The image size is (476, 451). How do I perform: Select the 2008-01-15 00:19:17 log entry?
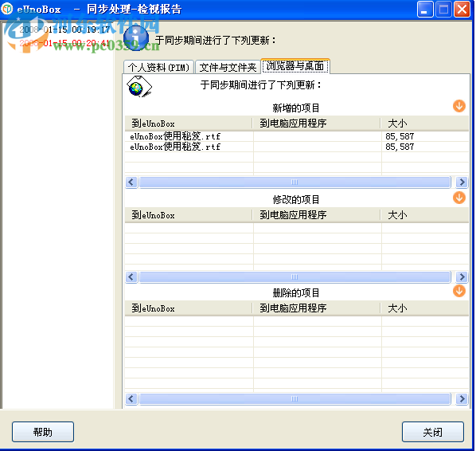coord(64,29)
